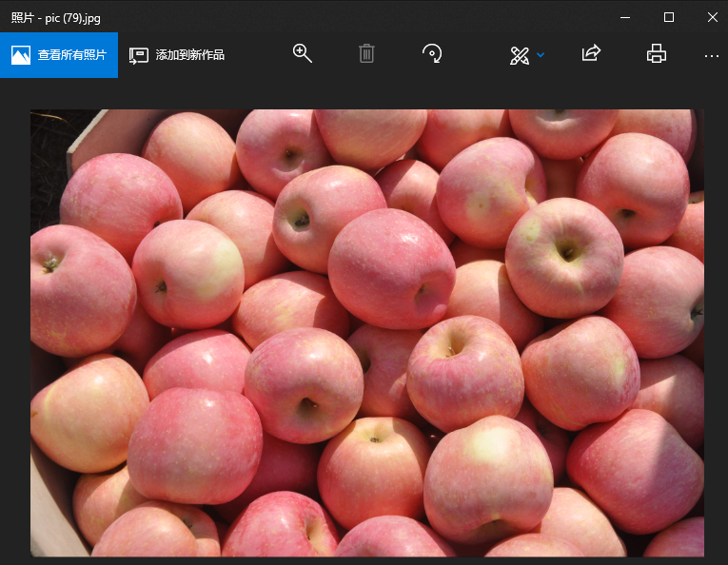The height and width of the screenshot is (565, 728).
Task: Click the Add to new creation button
Action: pos(177,55)
